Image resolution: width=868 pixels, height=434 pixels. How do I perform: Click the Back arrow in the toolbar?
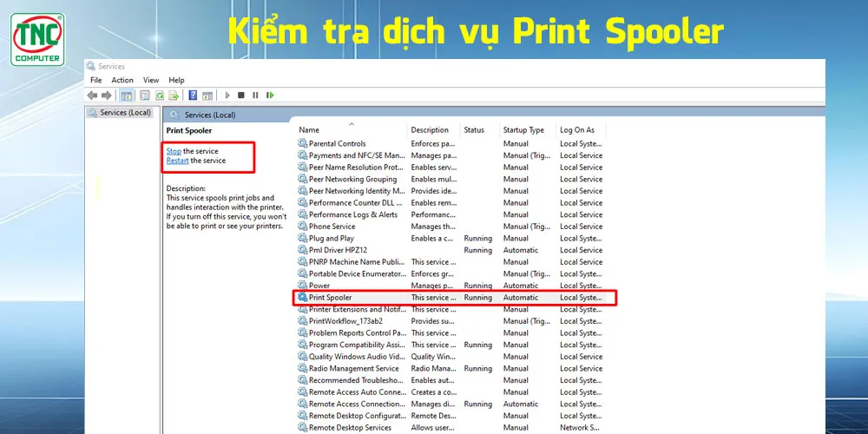coord(92,95)
